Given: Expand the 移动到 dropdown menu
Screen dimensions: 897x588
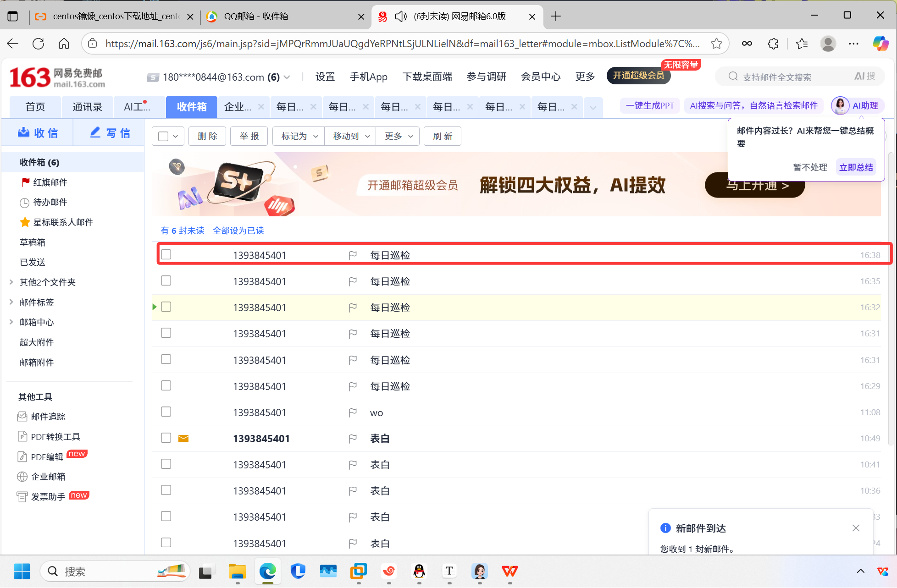Looking at the screenshot, I should pos(351,136).
